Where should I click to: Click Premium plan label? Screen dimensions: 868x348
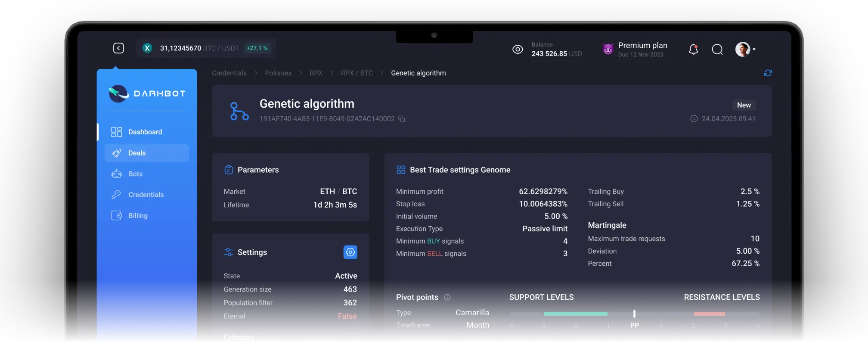[643, 45]
